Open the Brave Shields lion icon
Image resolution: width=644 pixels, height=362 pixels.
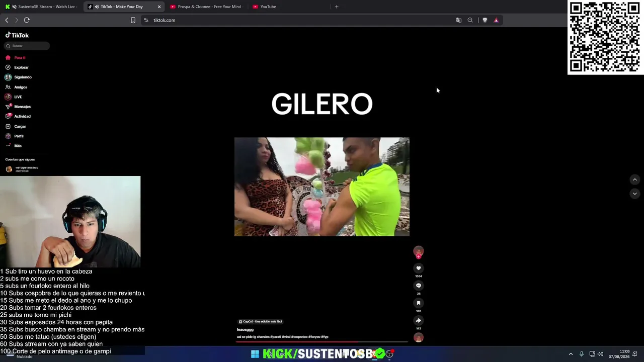[485, 20]
